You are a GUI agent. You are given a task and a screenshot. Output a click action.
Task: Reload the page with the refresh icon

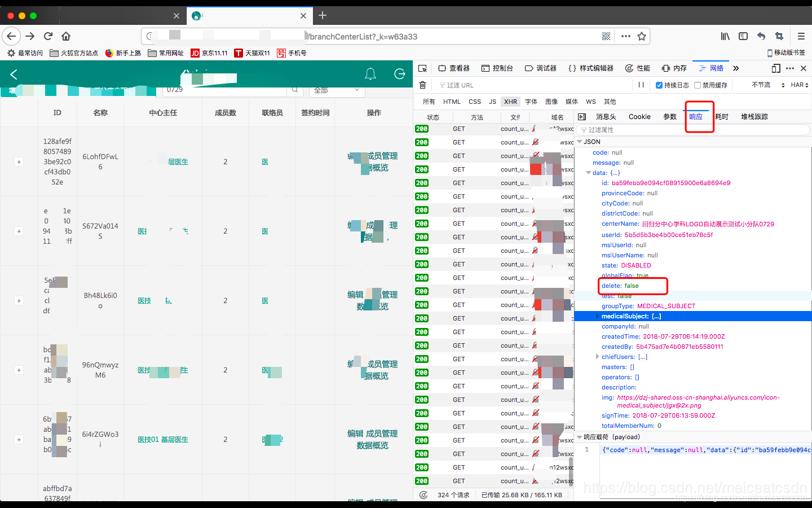48,36
